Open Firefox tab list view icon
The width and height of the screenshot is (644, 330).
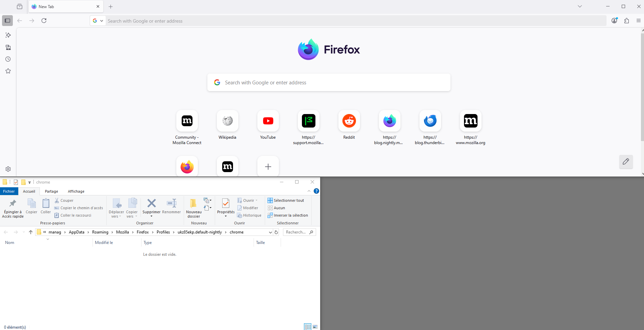(20, 6)
